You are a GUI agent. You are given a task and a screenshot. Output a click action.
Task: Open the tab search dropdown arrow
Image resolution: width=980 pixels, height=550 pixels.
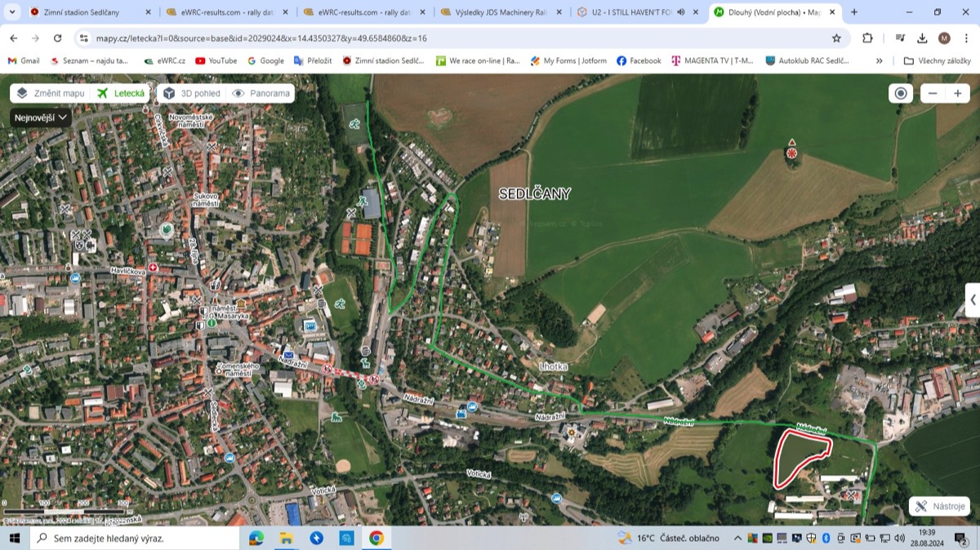[x=11, y=12]
